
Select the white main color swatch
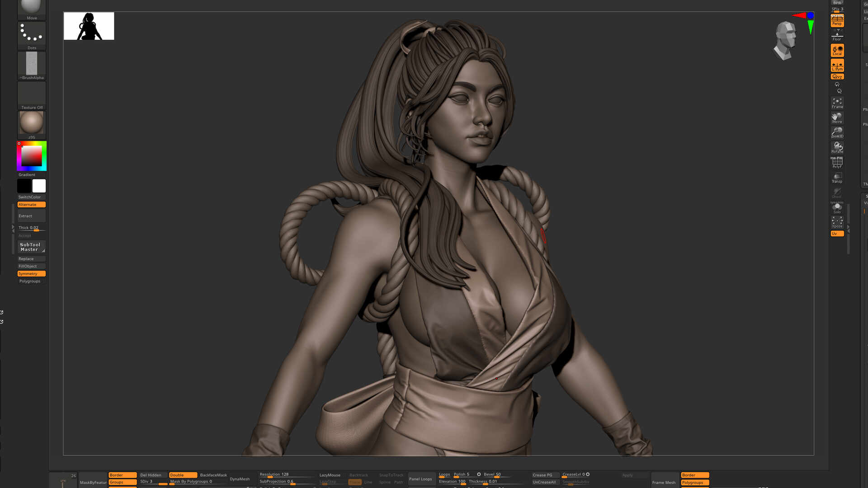(39, 186)
